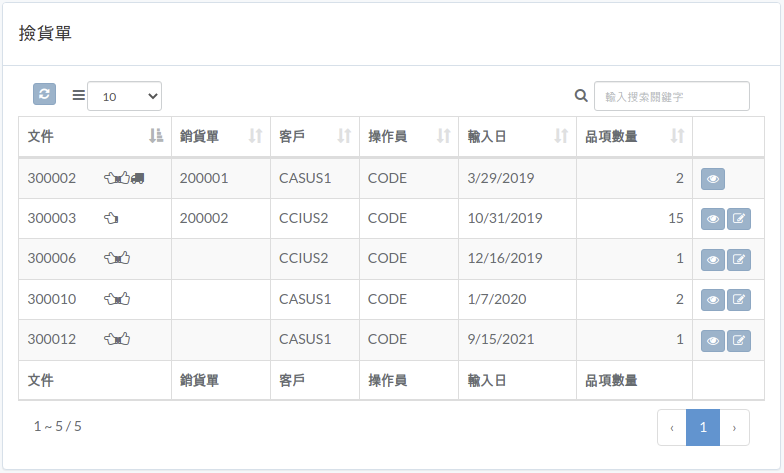Click document number 300002
The height and width of the screenshot is (473, 784).
52,178
